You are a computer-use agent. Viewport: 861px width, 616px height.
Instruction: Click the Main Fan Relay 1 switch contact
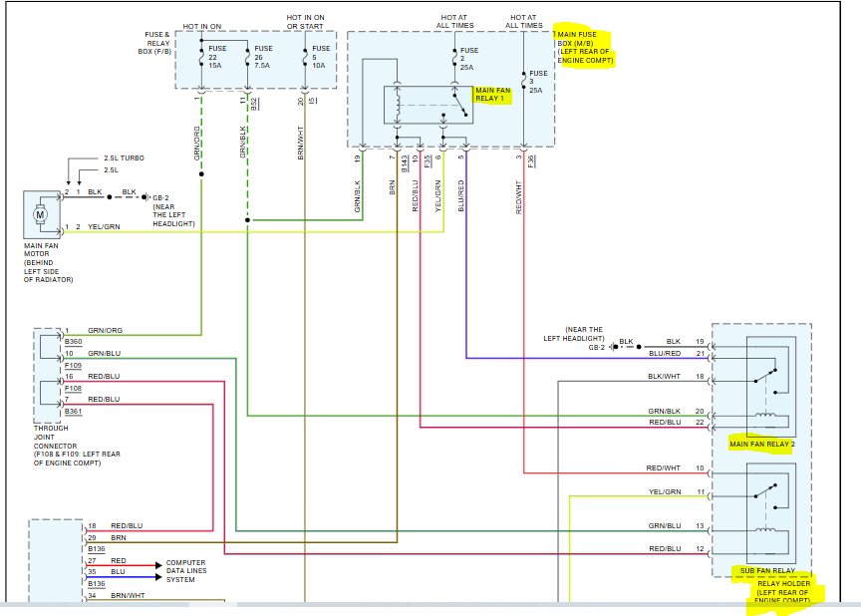[460, 105]
